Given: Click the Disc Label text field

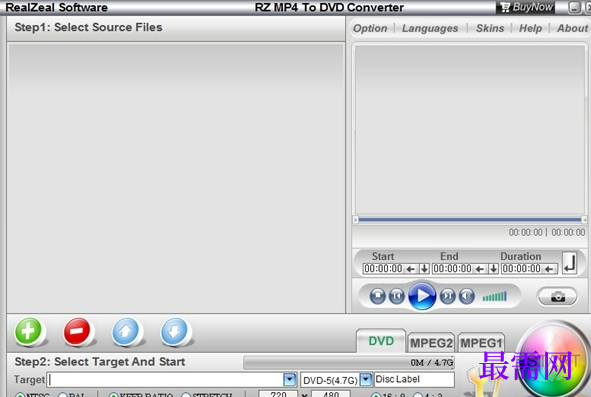Looking at the screenshot, I should click(x=414, y=379).
